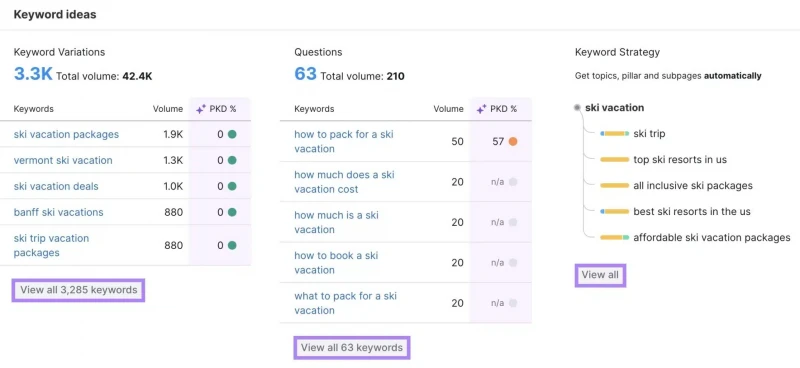Click the yellow bar beside top ski resorts
Image resolution: width=800 pixels, height=368 pixels.
coord(614,160)
